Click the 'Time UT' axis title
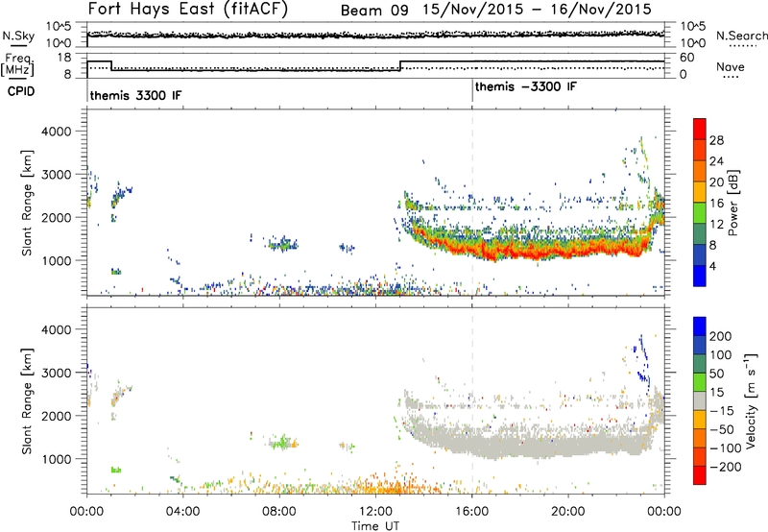The height and width of the screenshot is (532, 768). tap(375, 526)
